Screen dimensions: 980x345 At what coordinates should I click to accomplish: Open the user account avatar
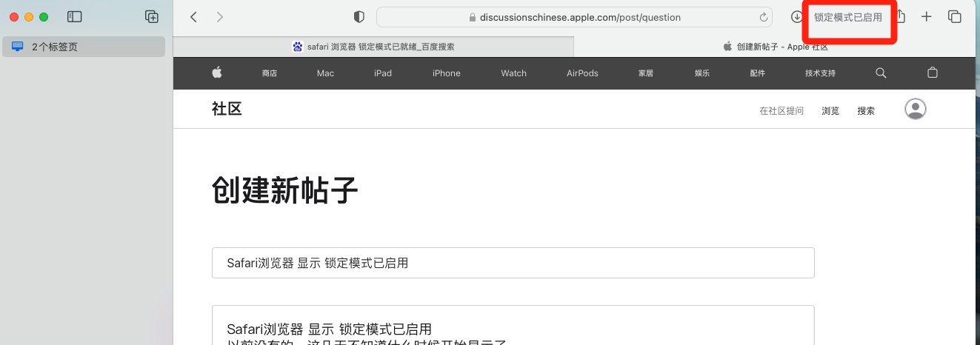point(916,109)
